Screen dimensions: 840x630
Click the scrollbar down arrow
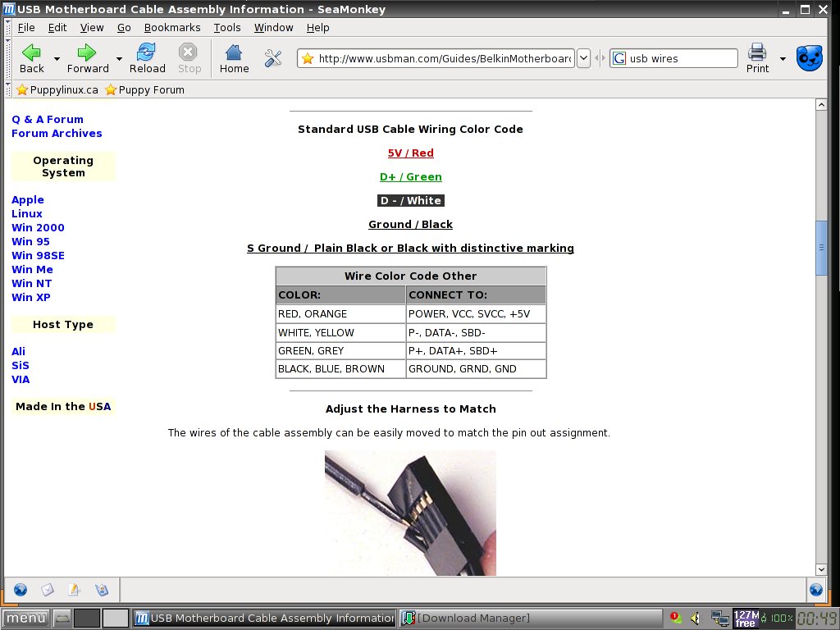click(821, 569)
